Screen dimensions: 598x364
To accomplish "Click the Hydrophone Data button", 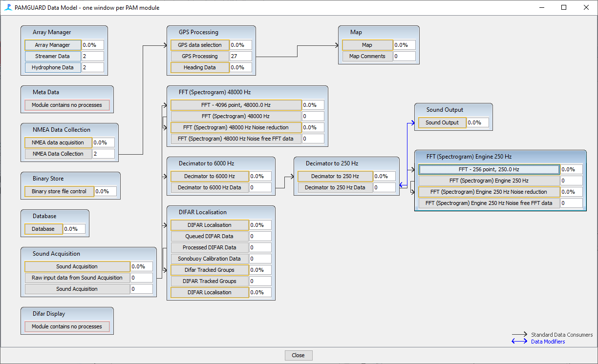I will [x=53, y=67].
